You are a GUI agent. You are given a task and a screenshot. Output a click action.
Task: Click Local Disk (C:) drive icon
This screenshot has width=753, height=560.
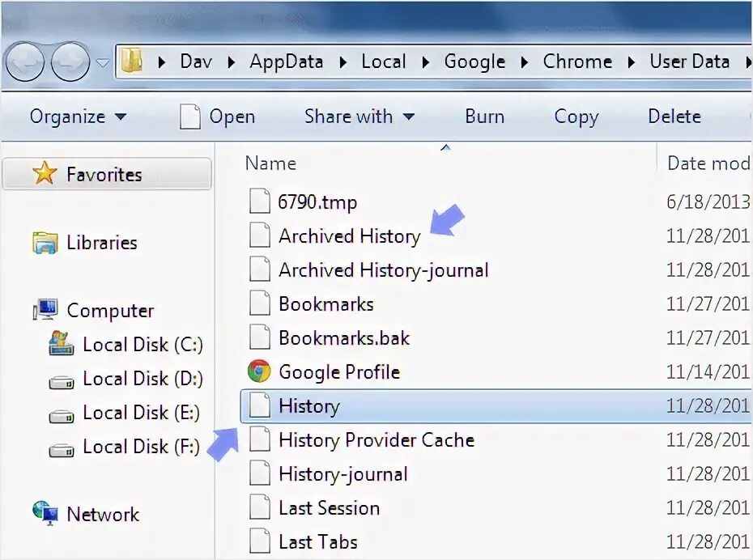tap(62, 344)
